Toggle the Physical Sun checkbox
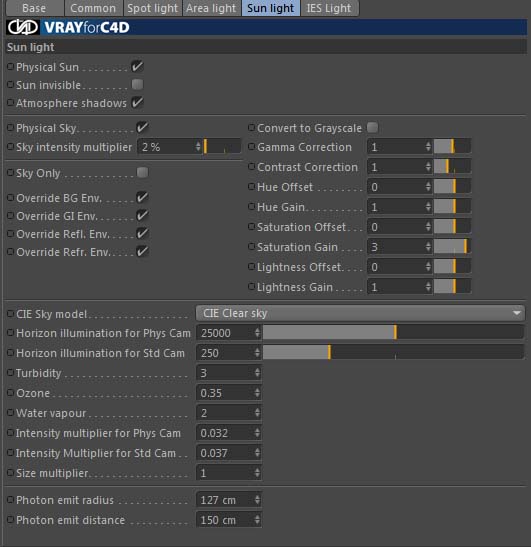Image resolution: width=531 pixels, height=547 pixels. point(137,66)
